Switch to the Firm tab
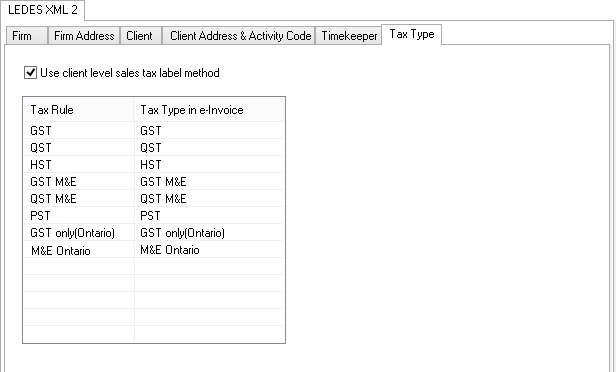Viewport: 616px width, 372px height. [27, 36]
